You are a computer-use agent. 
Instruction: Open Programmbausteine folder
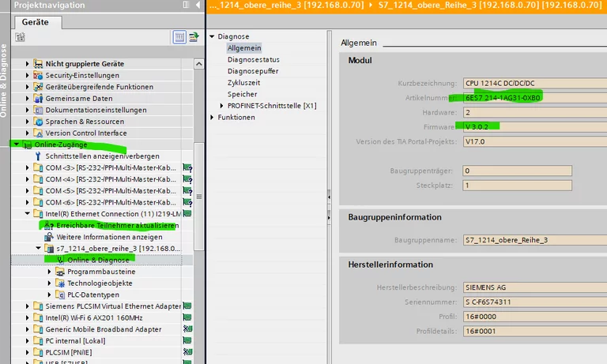(x=101, y=272)
